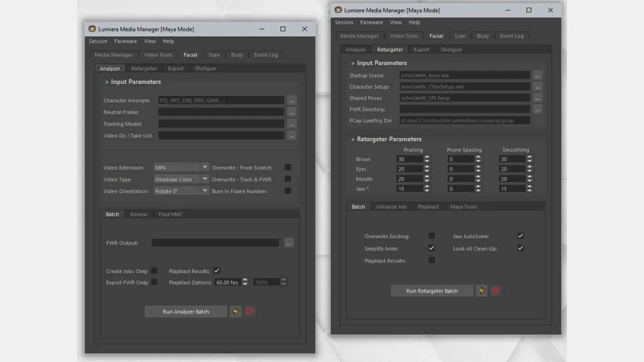This screenshot has width=644, height=362.
Task: Click the Neutral Frame input field
Action: point(221,112)
